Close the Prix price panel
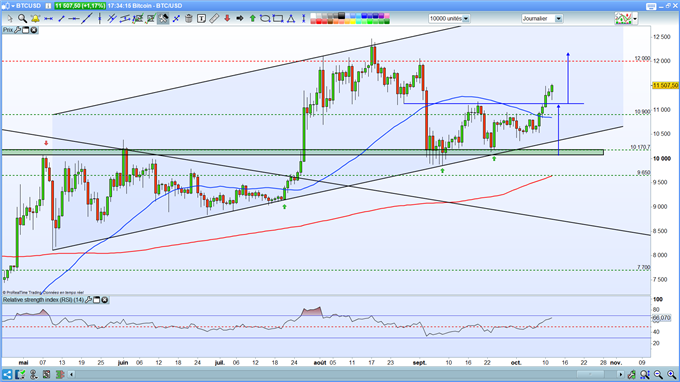This screenshot has width=680, height=382. [34, 30]
